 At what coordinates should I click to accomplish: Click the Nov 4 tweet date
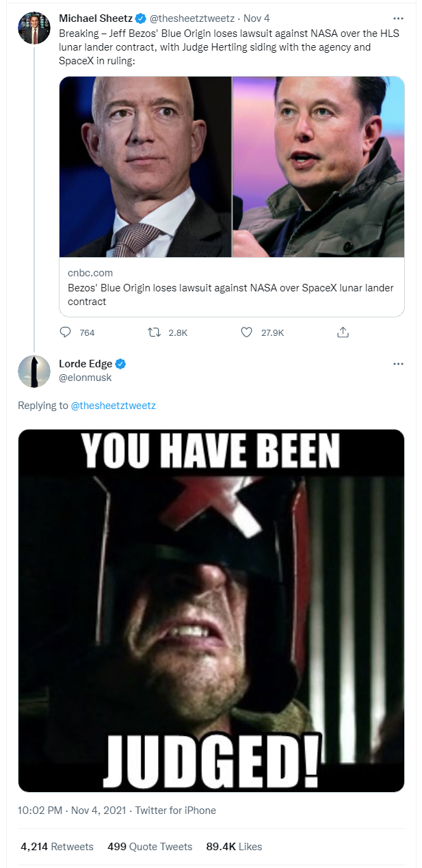[x=256, y=18]
